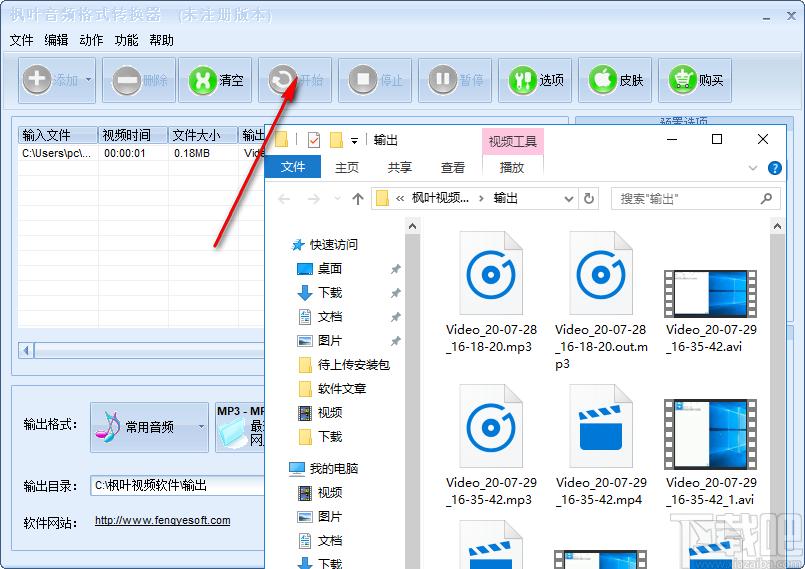Click the 文件大小 column header
This screenshot has width=805, height=569.
(x=203, y=135)
